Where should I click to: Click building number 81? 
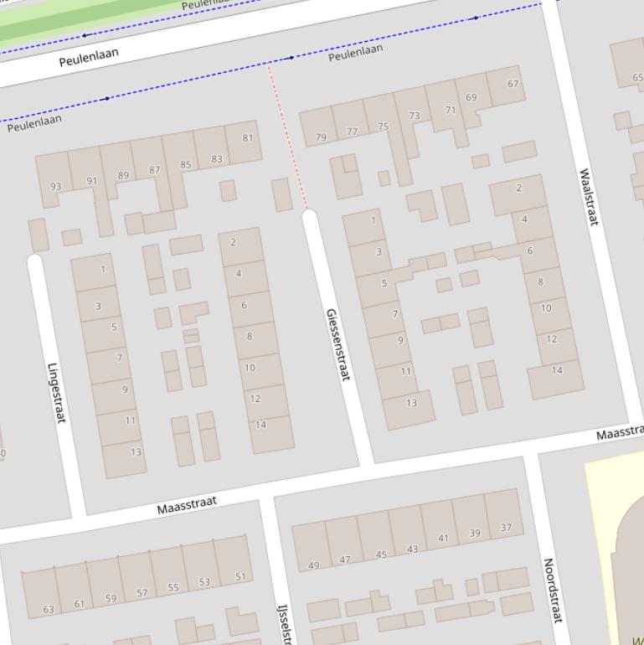(x=247, y=138)
